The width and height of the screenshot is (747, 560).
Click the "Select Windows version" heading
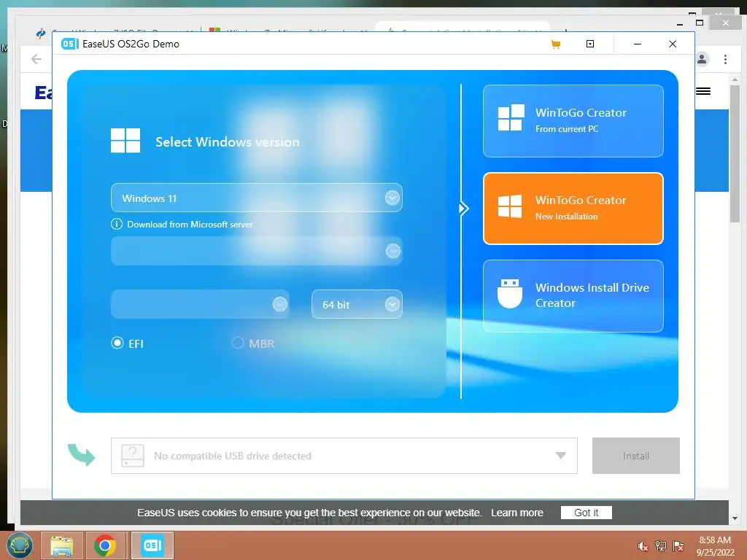tap(228, 142)
